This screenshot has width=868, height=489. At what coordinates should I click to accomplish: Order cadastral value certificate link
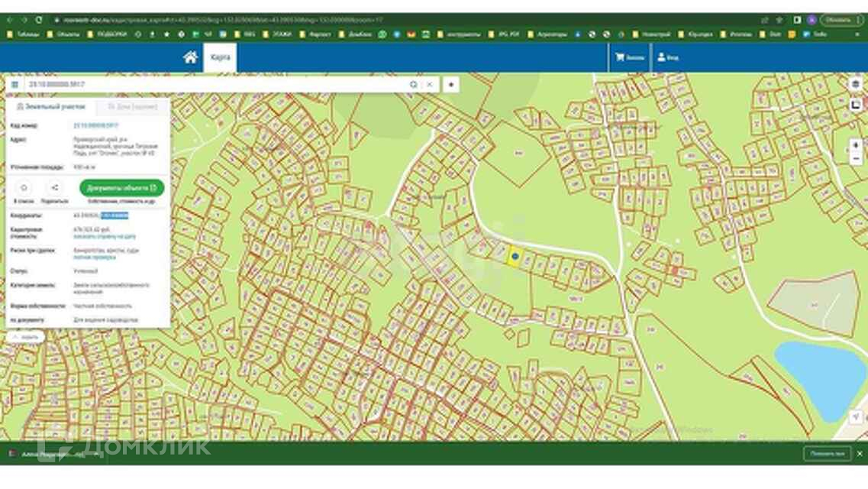click(105, 236)
